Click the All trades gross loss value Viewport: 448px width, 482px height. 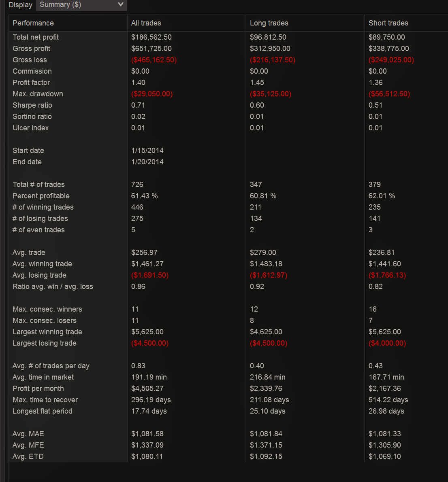(154, 60)
